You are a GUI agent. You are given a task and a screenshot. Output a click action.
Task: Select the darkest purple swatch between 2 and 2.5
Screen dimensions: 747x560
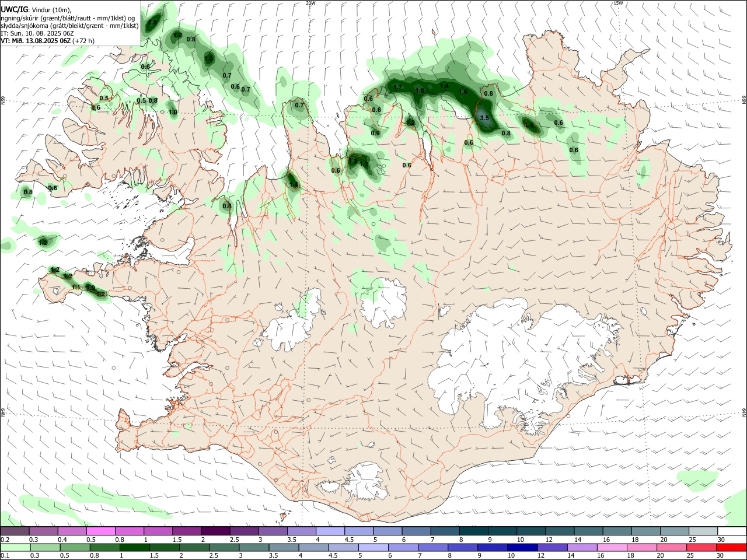215,531
